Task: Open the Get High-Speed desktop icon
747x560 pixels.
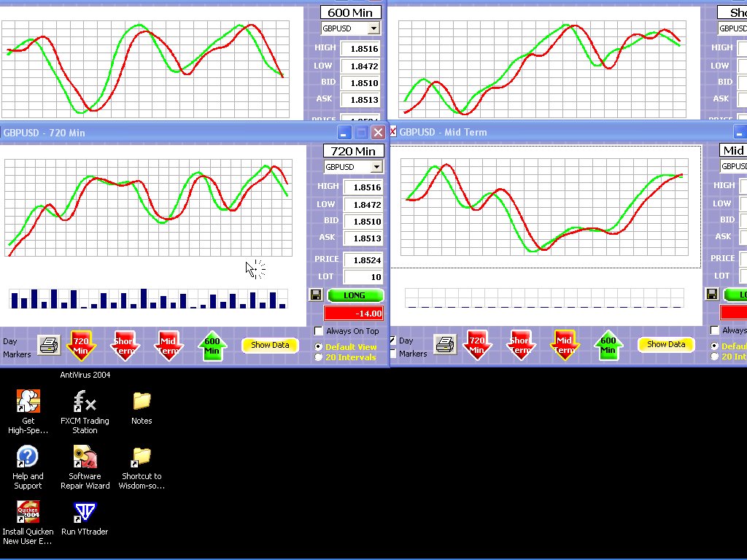Action: click(28, 412)
